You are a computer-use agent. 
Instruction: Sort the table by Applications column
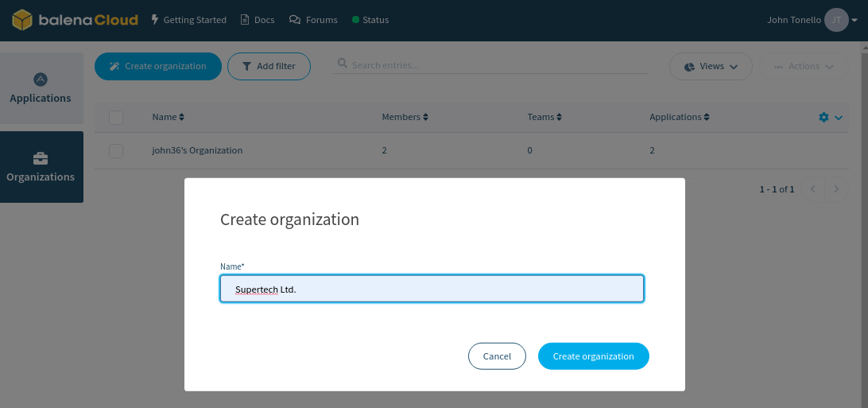680,117
